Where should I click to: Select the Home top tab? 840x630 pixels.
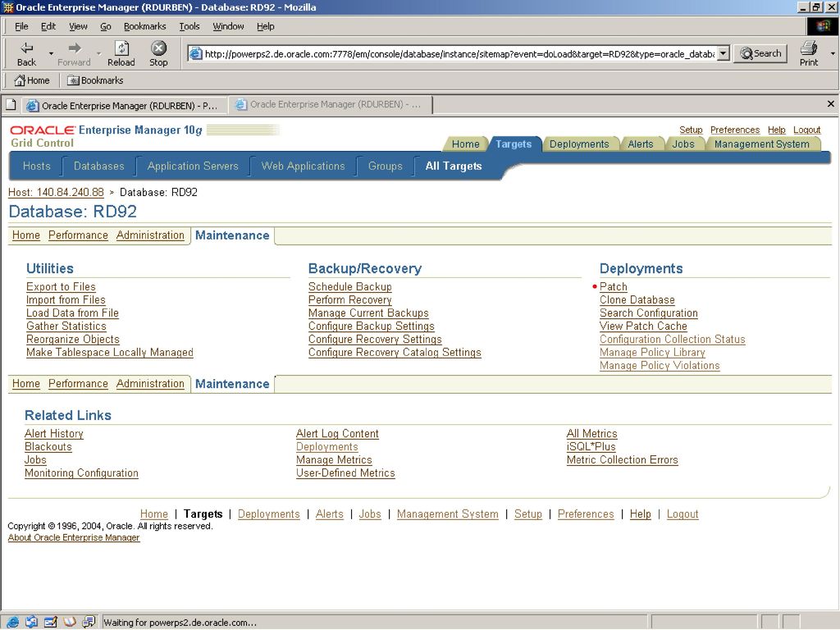coord(466,144)
